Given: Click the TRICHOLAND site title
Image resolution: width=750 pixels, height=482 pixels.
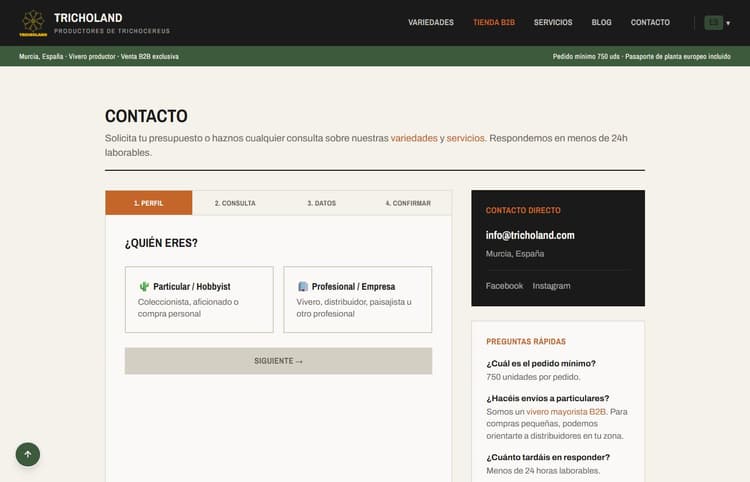Looking at the screenshot, I should (x=88, y=18).
